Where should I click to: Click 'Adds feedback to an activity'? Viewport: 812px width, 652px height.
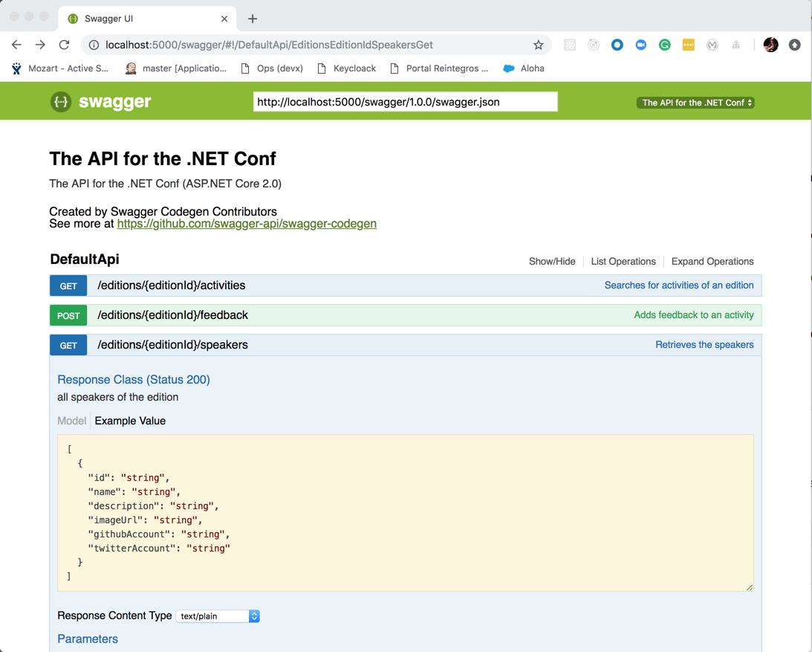(694, 315)
